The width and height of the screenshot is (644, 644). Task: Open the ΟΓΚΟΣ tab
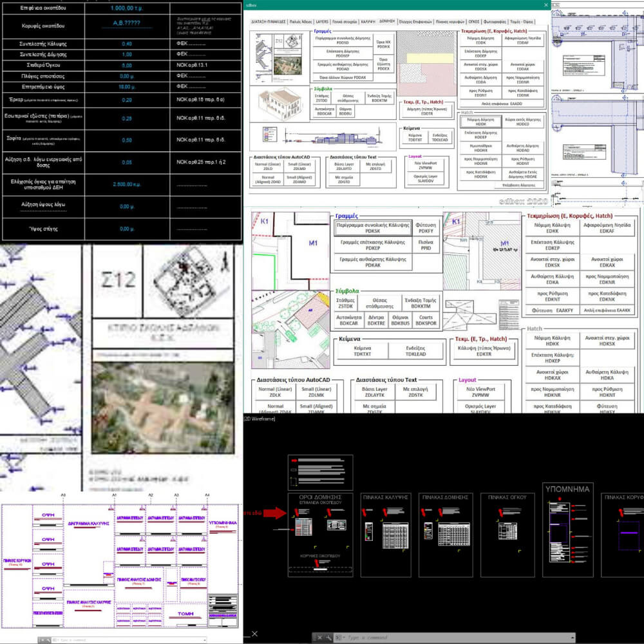[474, 21]
